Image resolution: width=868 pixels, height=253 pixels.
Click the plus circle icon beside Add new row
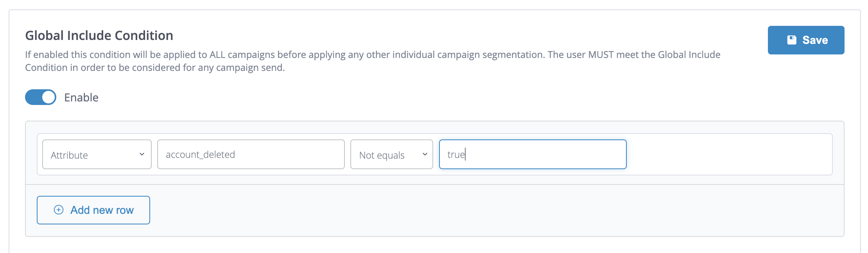59,210
